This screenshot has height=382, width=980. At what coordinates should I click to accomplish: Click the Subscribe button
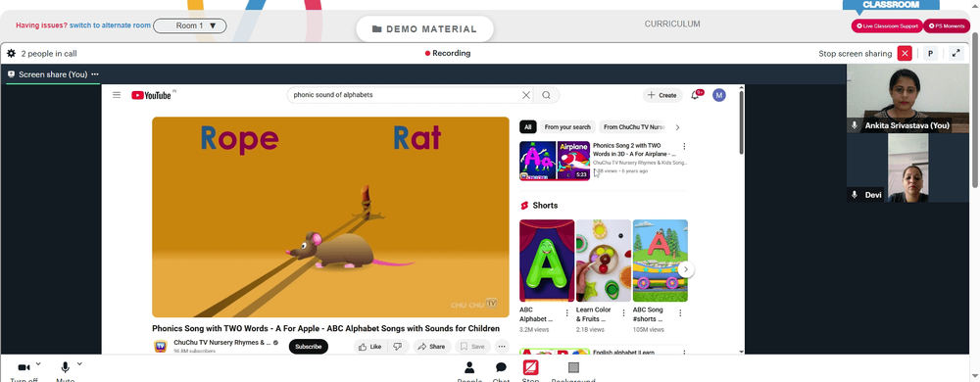[x=308, y=347]
